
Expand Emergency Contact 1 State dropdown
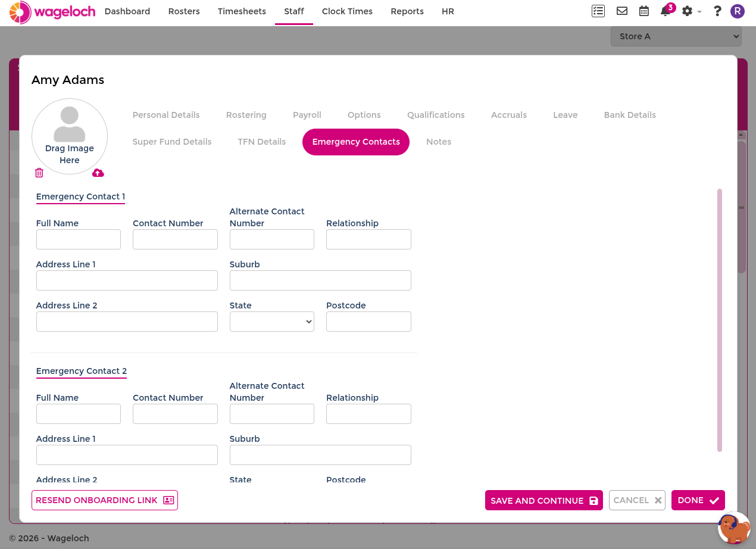pyautogui.click(x=272, y=322)
